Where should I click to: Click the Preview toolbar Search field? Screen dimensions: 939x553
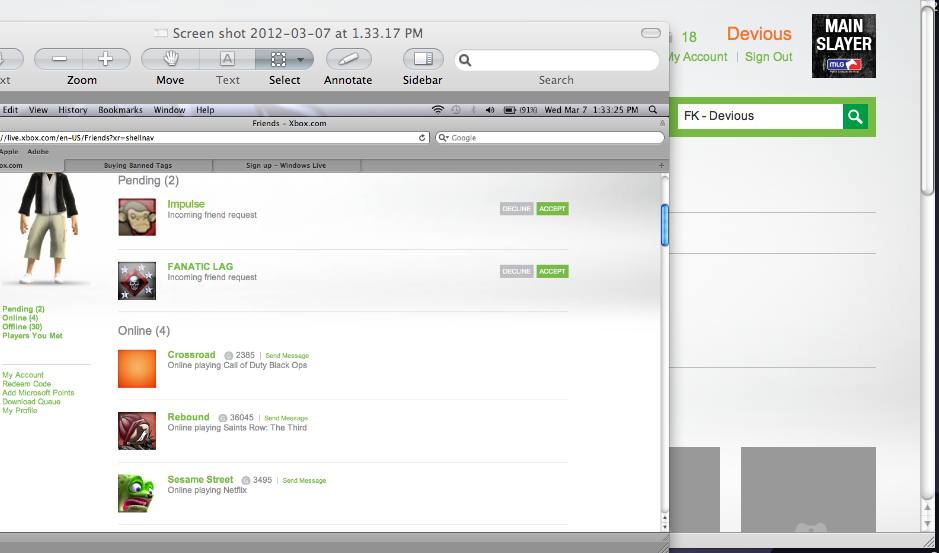point(556,60)
